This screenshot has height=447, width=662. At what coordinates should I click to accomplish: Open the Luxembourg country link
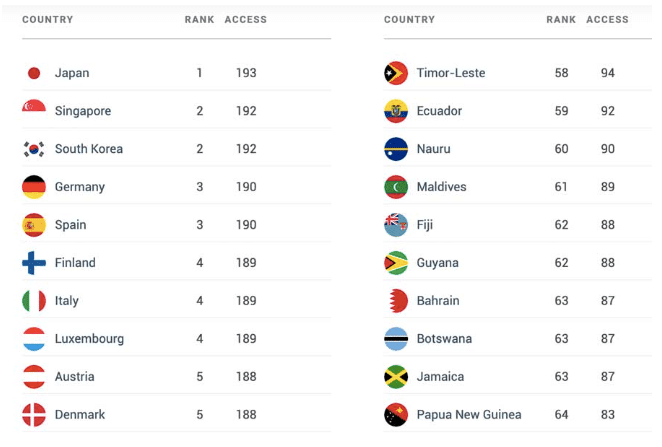point(89,339)
